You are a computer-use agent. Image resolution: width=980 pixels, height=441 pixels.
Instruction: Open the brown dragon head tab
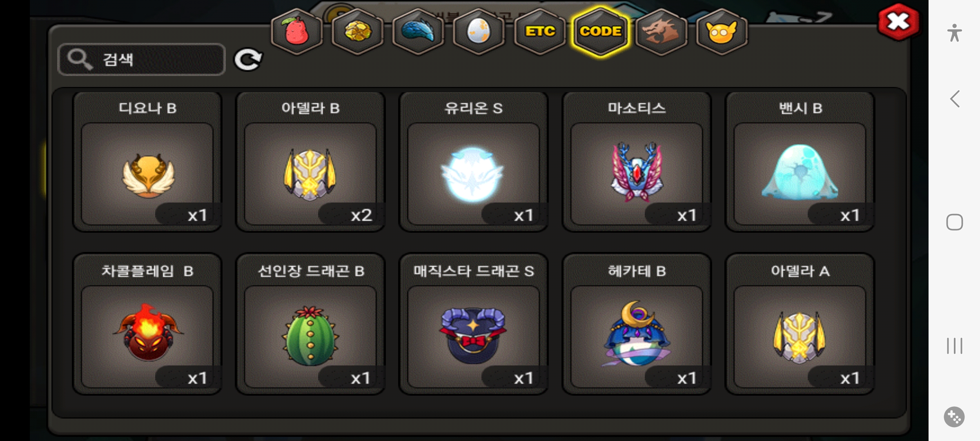(x=661, y=31)
